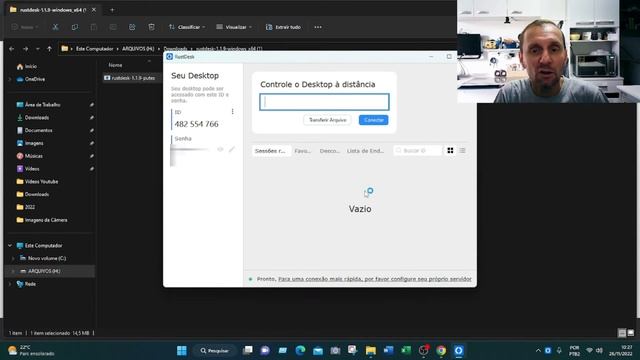640x360 pixels.
Task: Open the Sessões recentes tab
Action: click(x=271, y=151)
